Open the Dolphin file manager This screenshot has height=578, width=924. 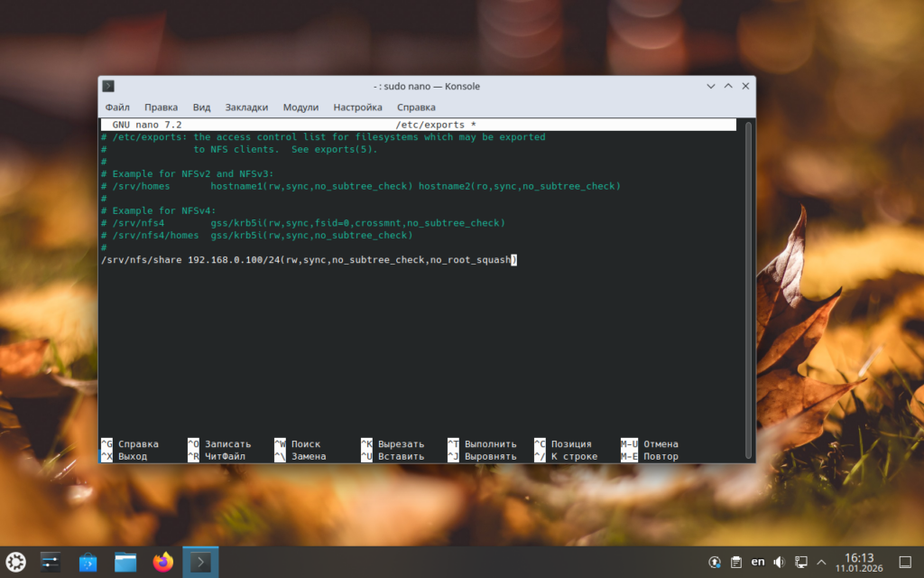(125, 562)
